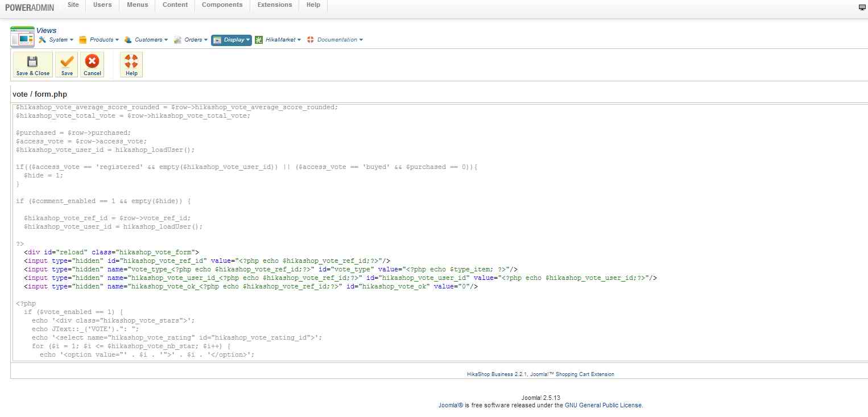This screenshot has height=417, width=868.
Task: Open the Extensions menu in top bar
Action: (x=275, y=5)
